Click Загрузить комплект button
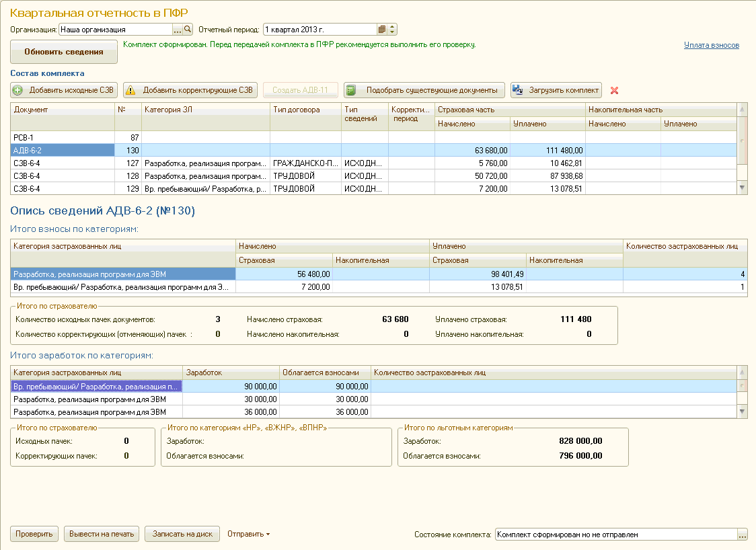Screen dimensions: 756x550 point(556,90)
